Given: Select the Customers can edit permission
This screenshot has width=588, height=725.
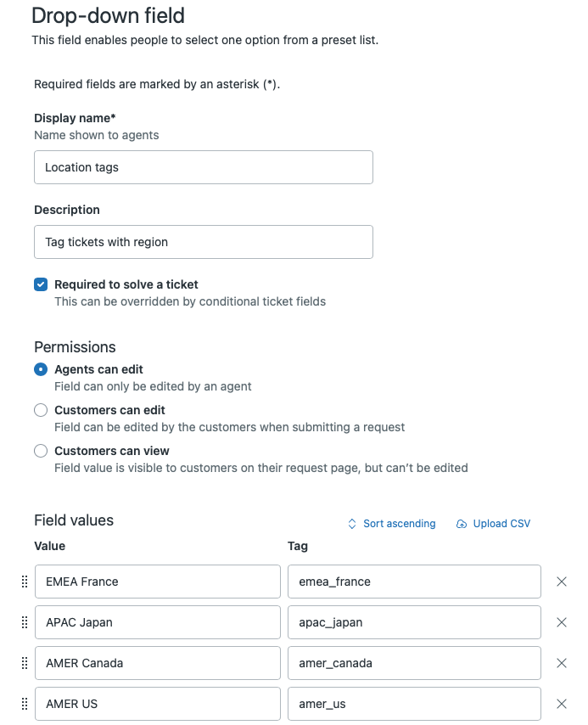Looking at the screenshot, I should click(x=40, y=410).
